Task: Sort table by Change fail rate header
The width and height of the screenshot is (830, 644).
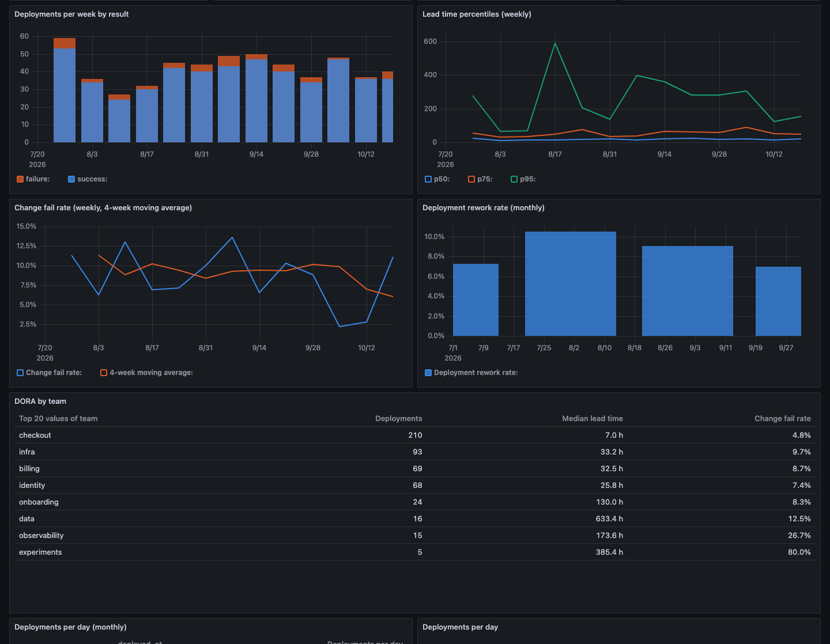Action: pos(782,418)
